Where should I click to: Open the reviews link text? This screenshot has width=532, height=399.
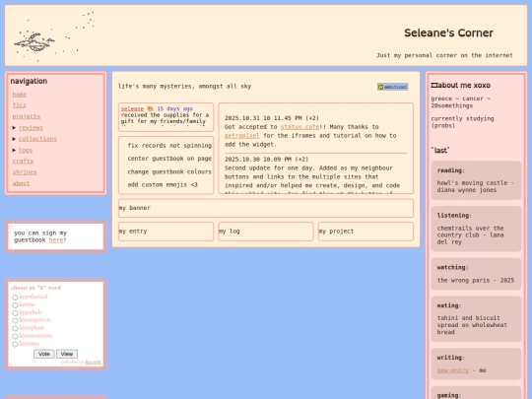(x=31, y=127)
